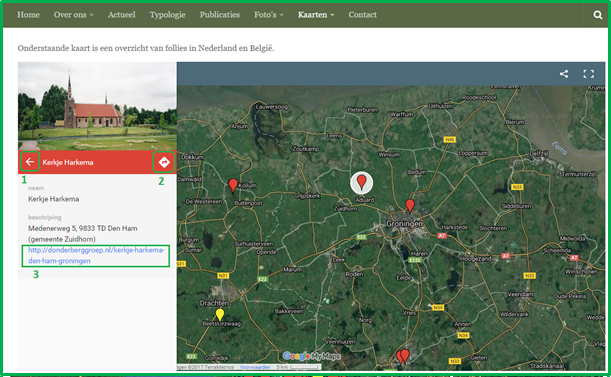Click the Winsum label on the map
611x377 pixels.
389,155
